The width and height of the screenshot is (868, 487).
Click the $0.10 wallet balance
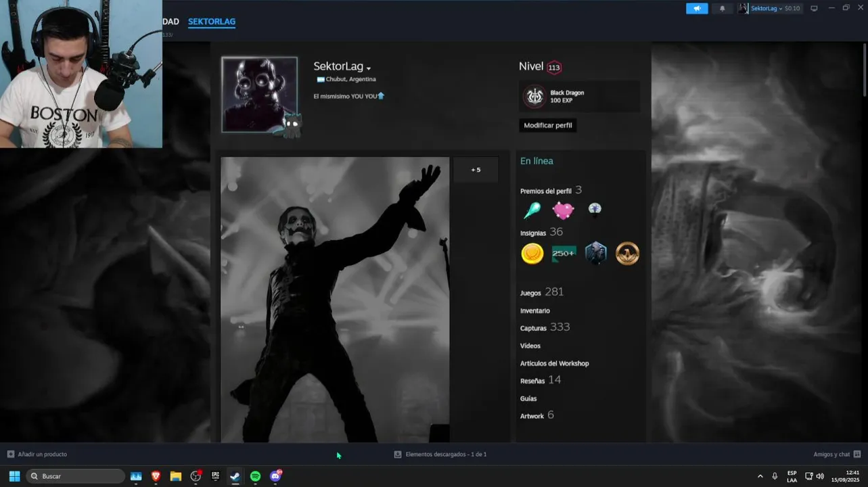(792, 8)
